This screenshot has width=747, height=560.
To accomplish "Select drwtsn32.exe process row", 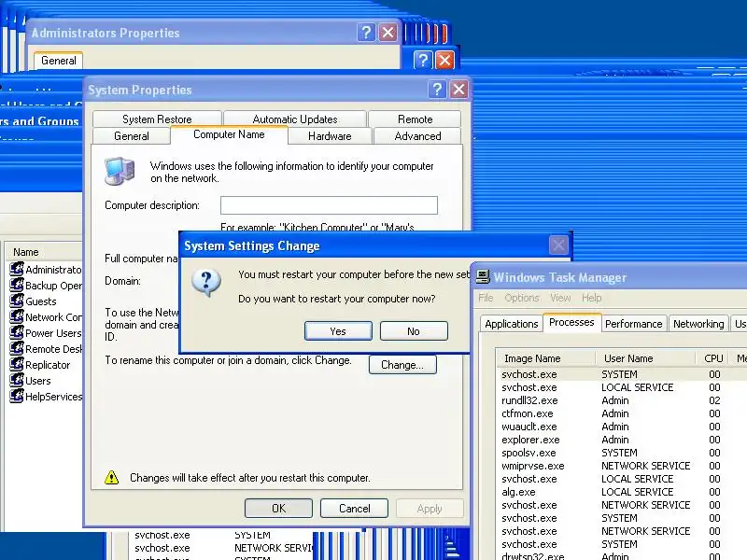I will pos(622,555).
